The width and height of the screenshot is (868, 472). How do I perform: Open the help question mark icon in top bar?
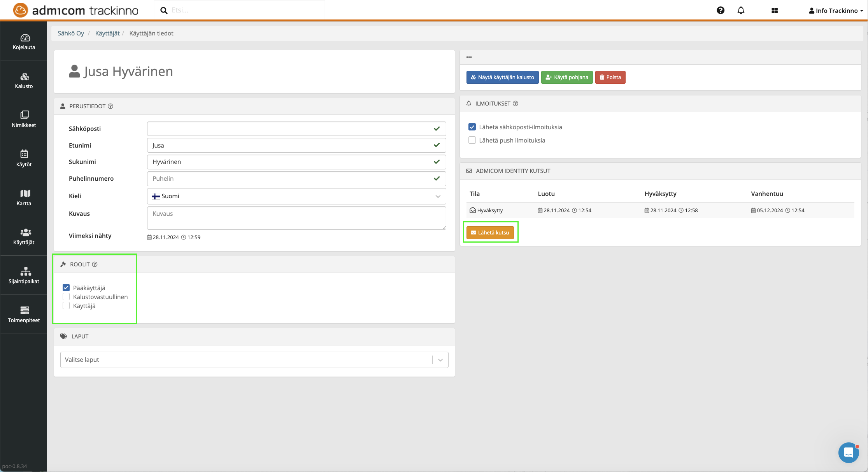[x=721, y=11]
